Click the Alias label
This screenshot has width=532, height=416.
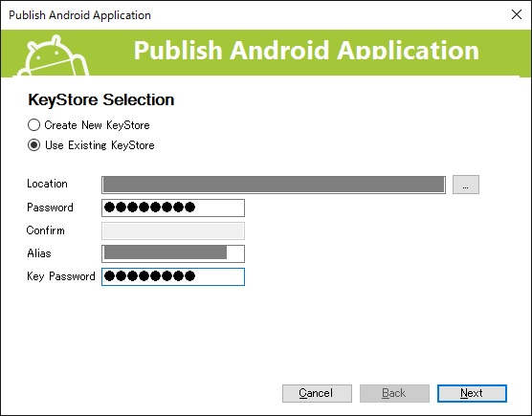[39, 253]
